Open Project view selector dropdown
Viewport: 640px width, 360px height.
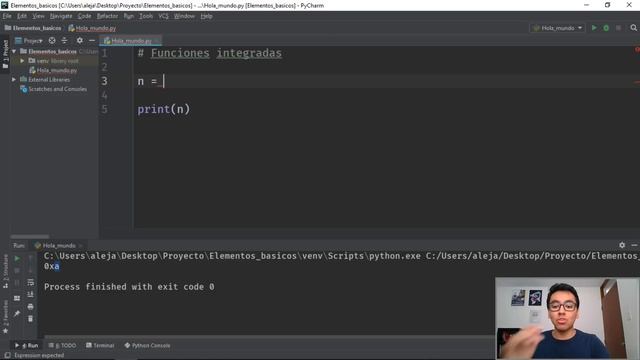29,40
